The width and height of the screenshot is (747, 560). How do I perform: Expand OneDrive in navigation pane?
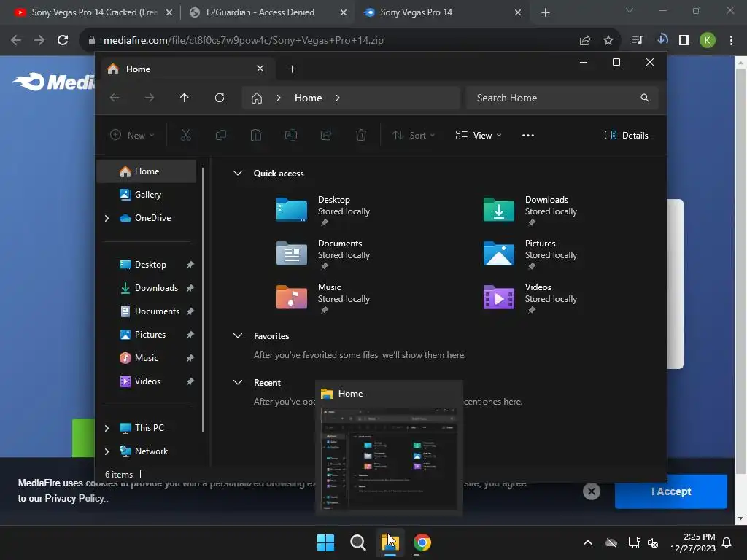tap(107, 218)
